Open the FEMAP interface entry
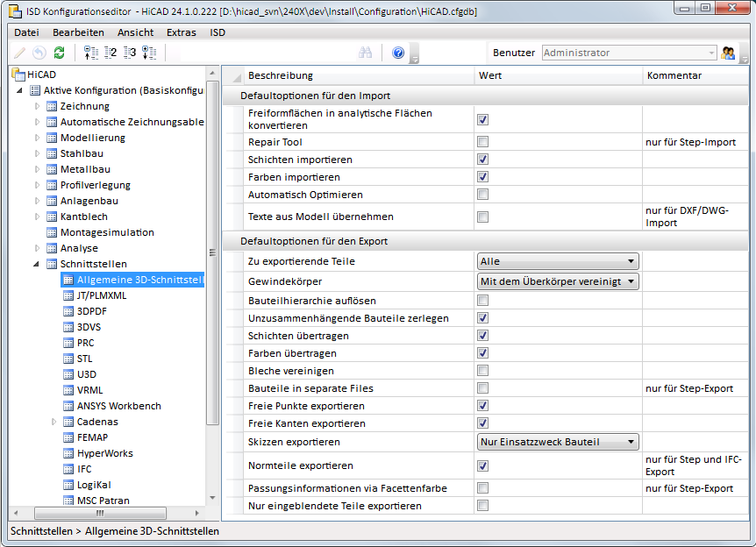 tap(92, 437)
